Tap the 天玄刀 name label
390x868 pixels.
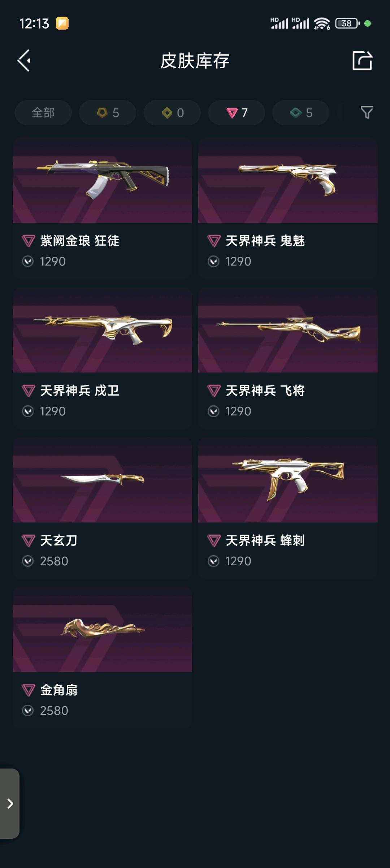click(59, 540)
